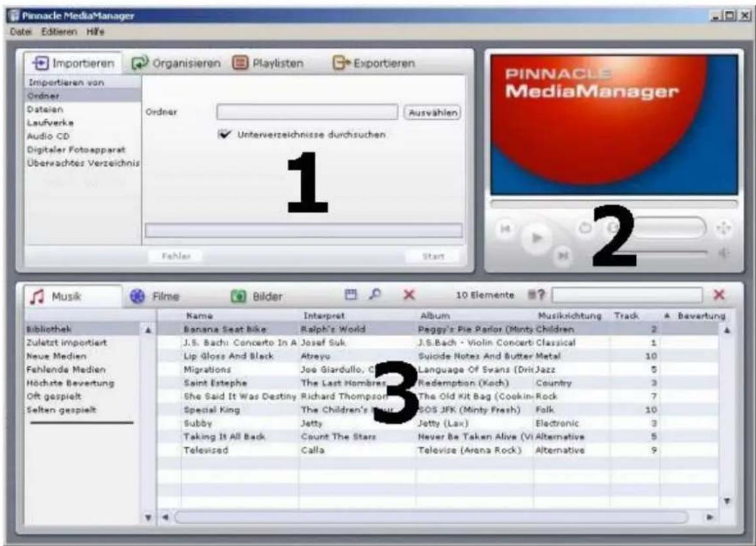
Task: Click the sidebar list scroll up arrow
Action: (148, 330)
